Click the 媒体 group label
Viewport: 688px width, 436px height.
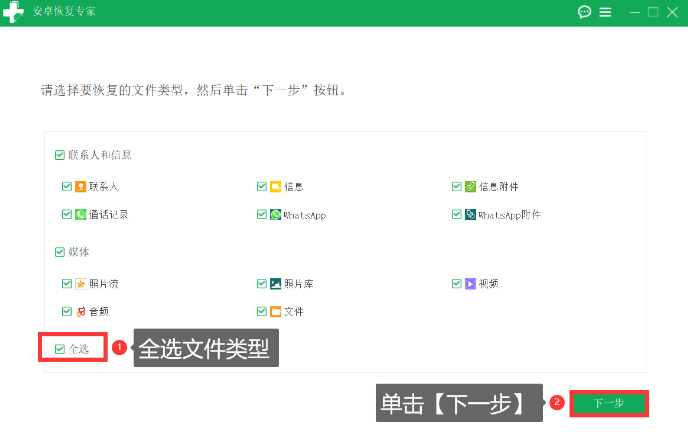[x=79, y=252]
